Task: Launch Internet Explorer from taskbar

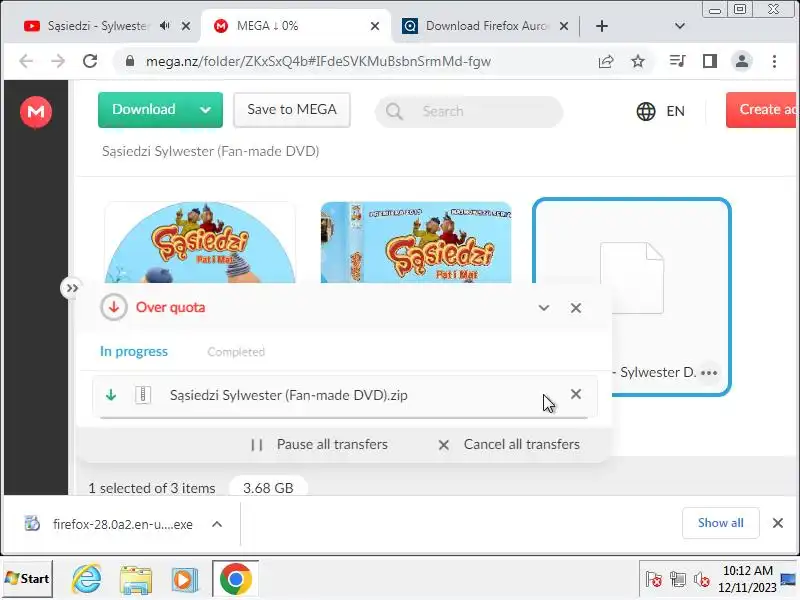Action: pyautogui.click(x=87, y=579)
